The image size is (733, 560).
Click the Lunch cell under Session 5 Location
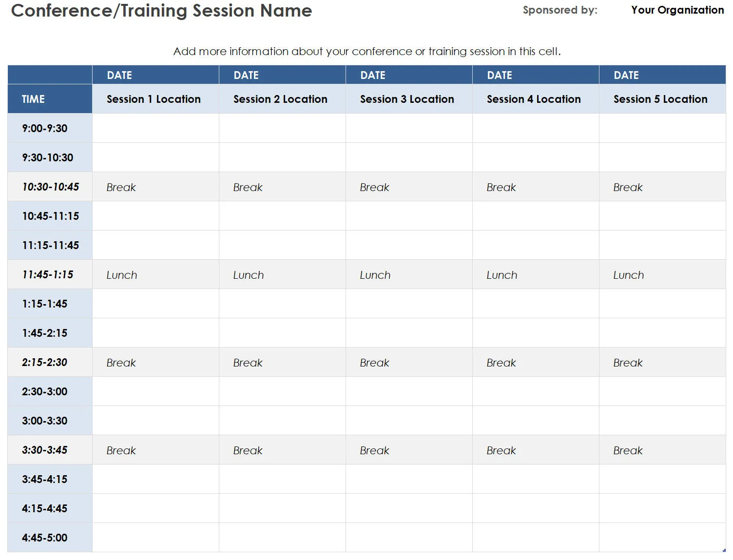629,275
